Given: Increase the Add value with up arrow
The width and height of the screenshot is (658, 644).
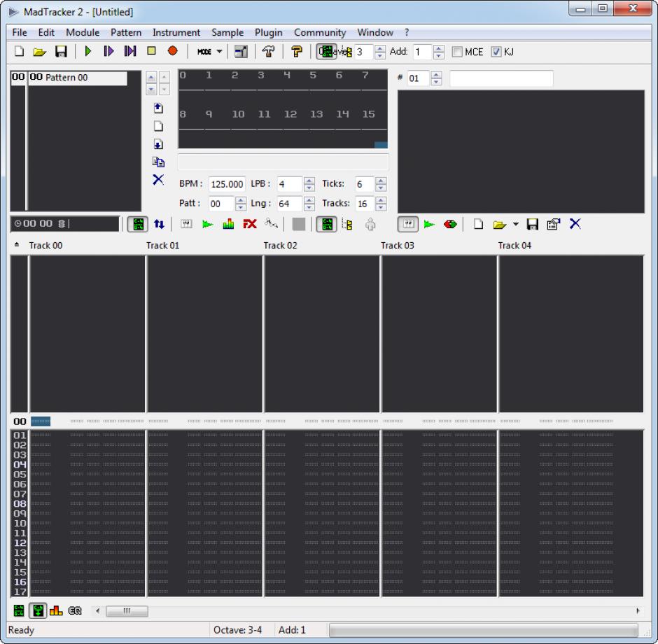Looking at the screenshot, I should coord(438,49).
